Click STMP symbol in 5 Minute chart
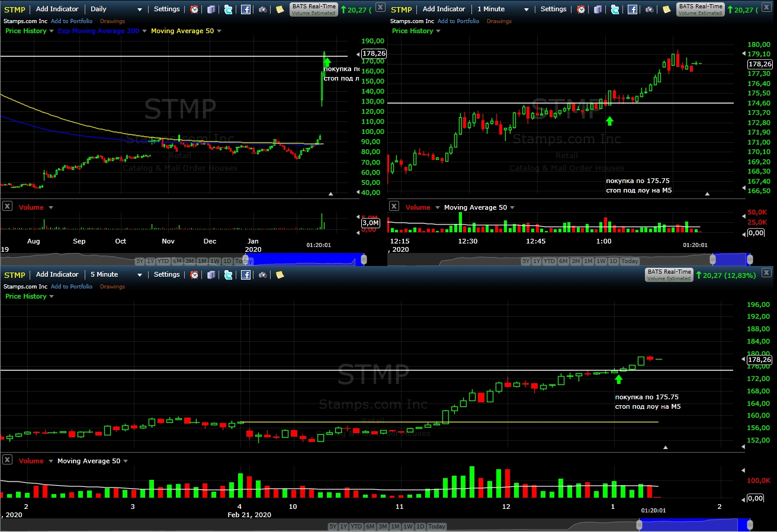The width and height of the screenshot is (777, 532). [15, 275]
